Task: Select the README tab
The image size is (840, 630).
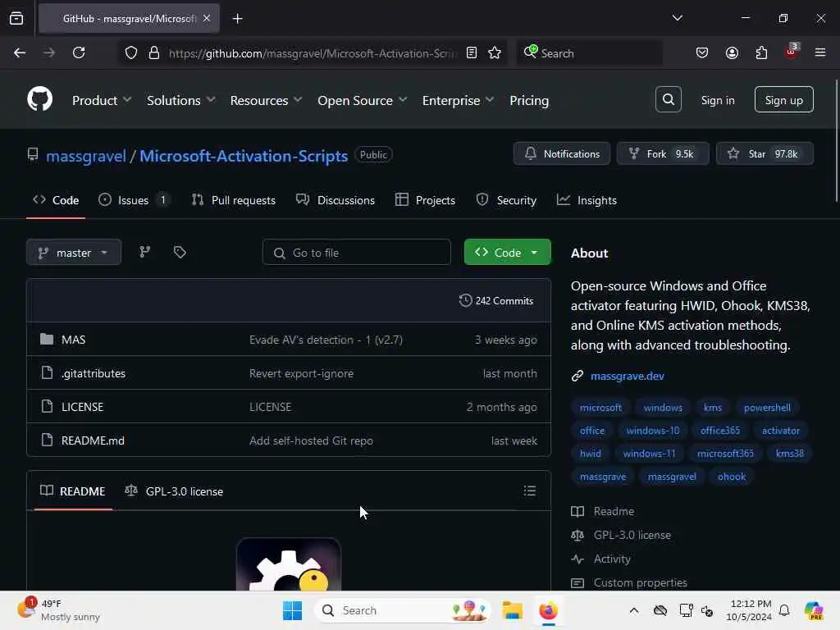Action: pyautogui.click(x=73, y=491)
